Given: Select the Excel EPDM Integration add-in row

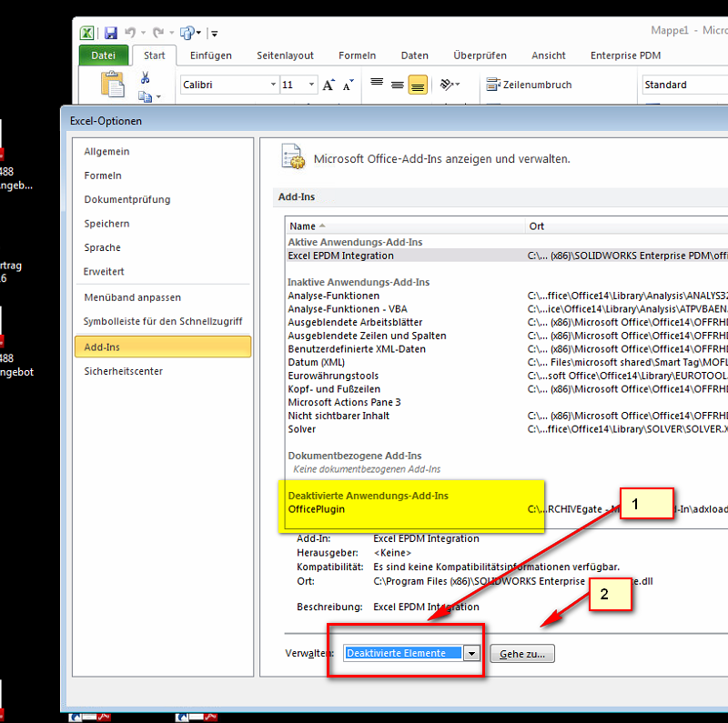Looking at the screenshot, I should tap(507, 256).
